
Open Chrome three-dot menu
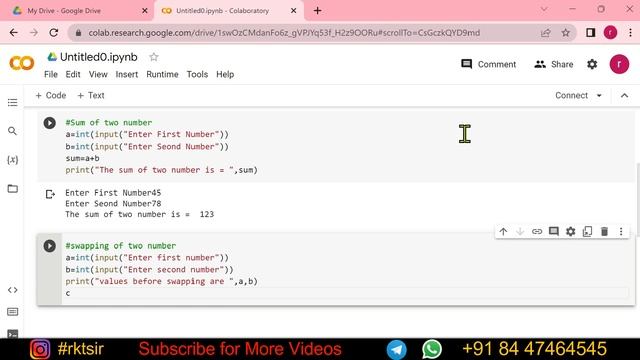click(630, 33)
